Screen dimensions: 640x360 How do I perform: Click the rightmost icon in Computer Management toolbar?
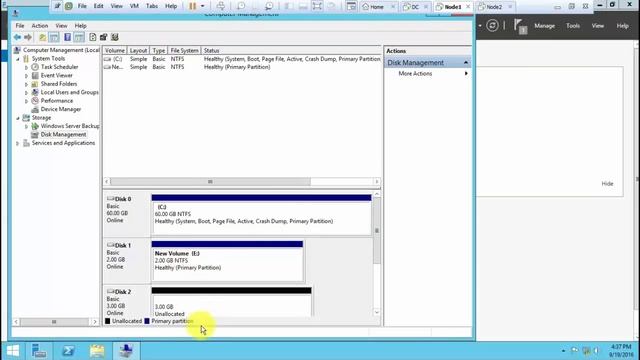click(x=115, y=38)
